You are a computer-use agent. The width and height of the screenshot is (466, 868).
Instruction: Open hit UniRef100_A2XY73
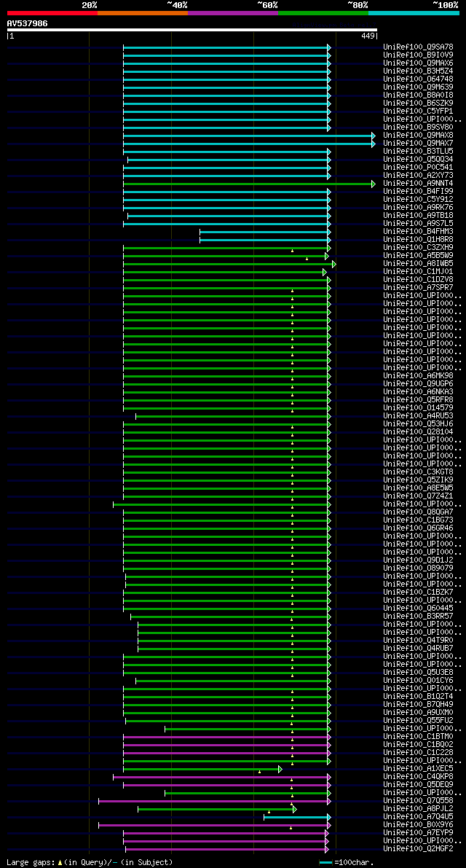(418, 176)
